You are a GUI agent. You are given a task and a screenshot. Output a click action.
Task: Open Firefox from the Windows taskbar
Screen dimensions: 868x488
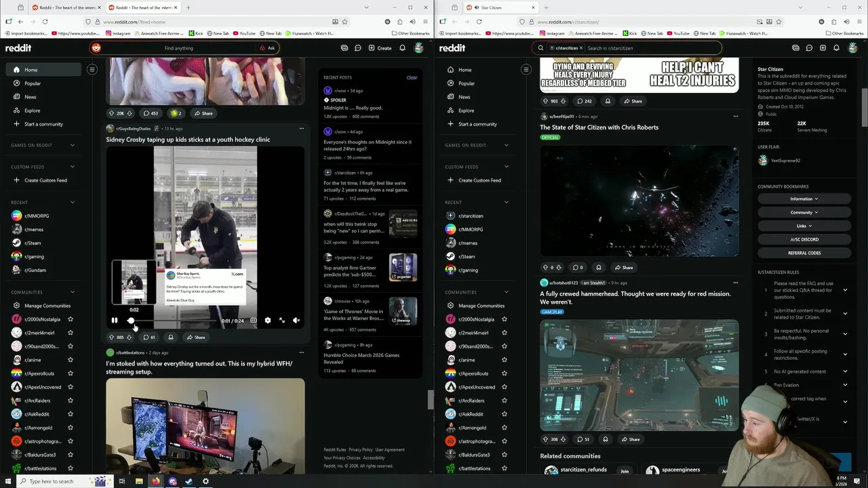pyautogui.click(x=155, y=481)
